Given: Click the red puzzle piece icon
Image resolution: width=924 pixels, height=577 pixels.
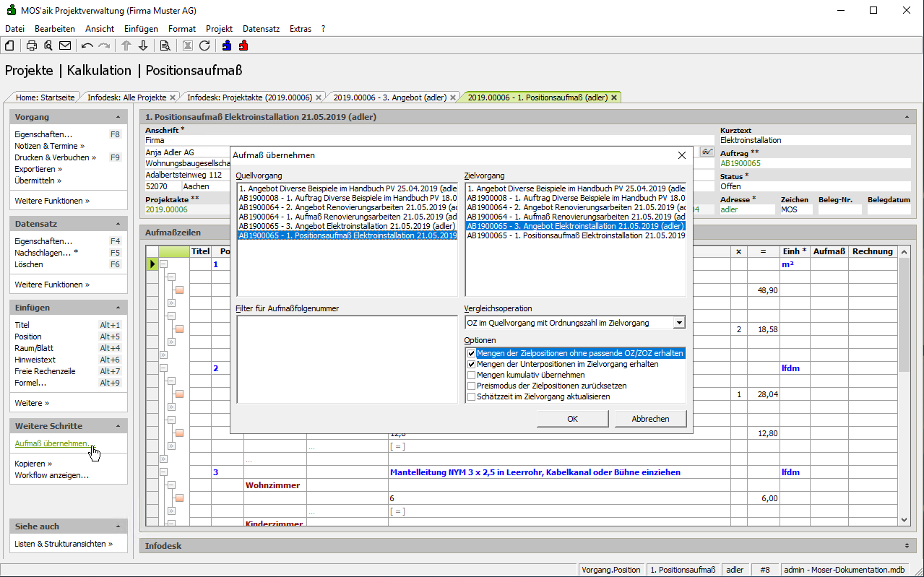Looking at the screenshot, I should click(x=243, y=45).
